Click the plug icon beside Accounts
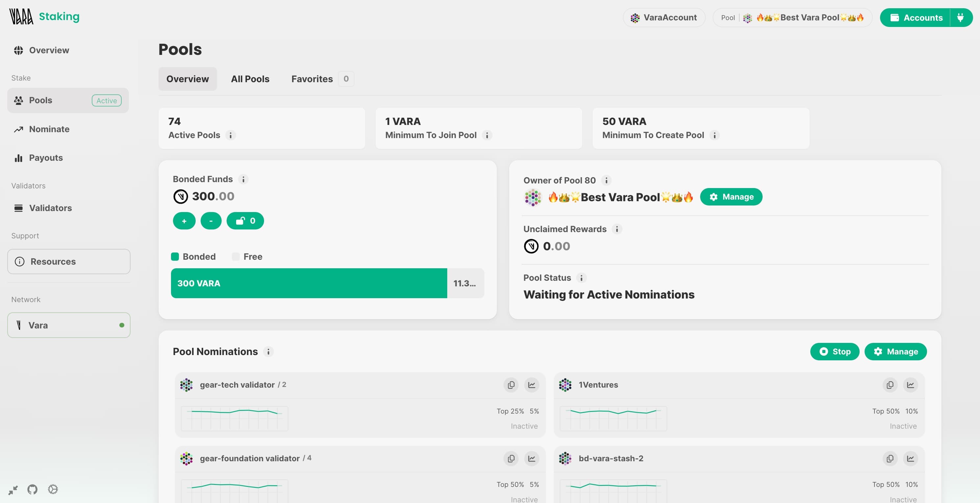 click(961, 17)
